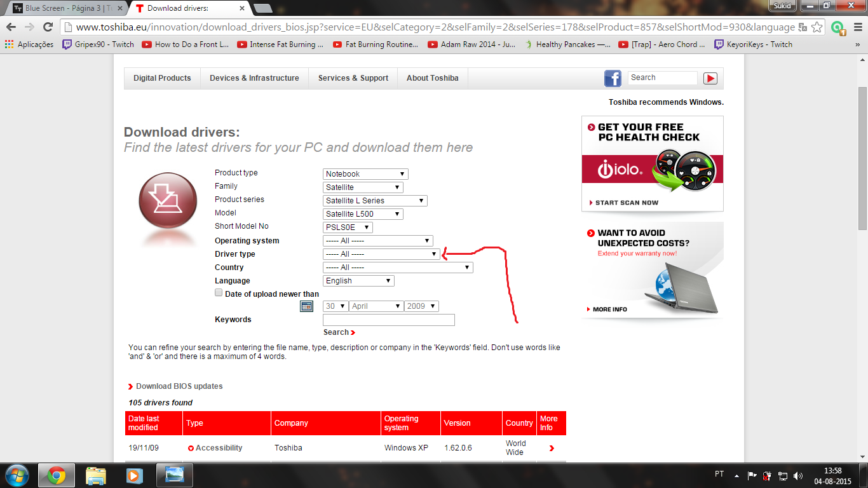The image size is (868, 488).
Task: Open the KeyoriKeys - Twitch bookmark
Action: (753, 44)
